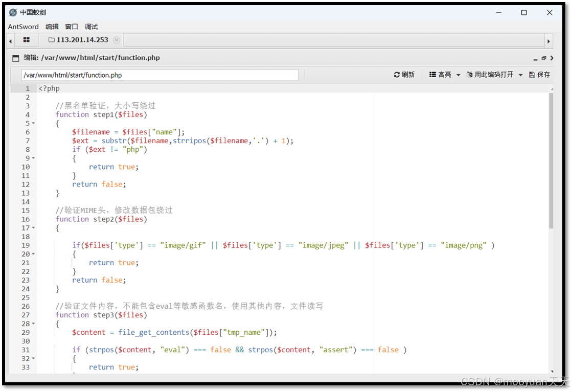The width and height of the screenshot is (572, 392).
Task: Open the AntSword menu
Action: [24, 27]
